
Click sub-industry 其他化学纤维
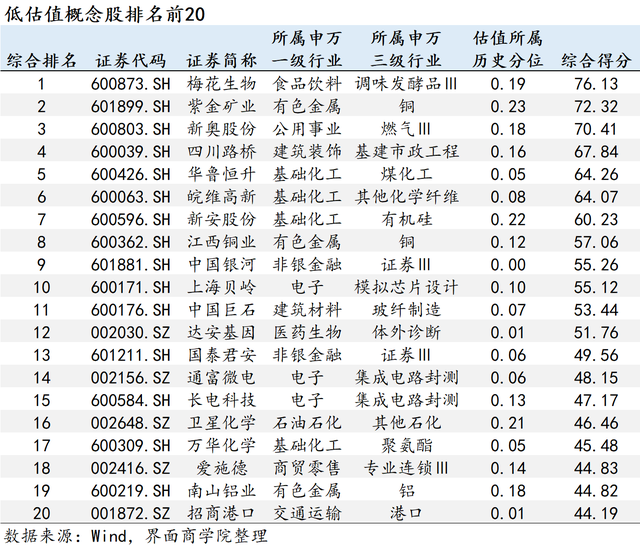(x=407, y=197)
